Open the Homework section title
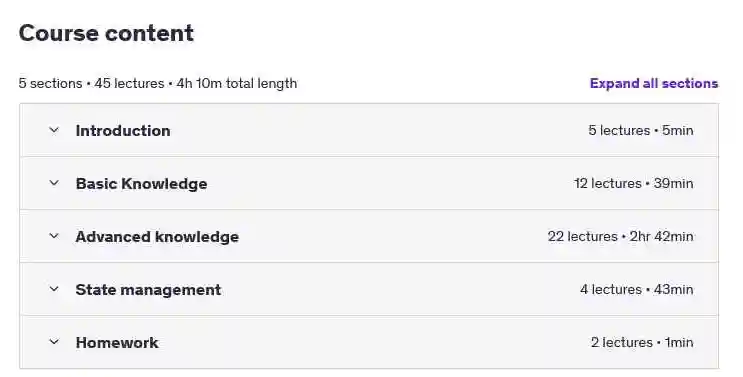This screenshot has height=377, width=743. [x=117, y=343]
